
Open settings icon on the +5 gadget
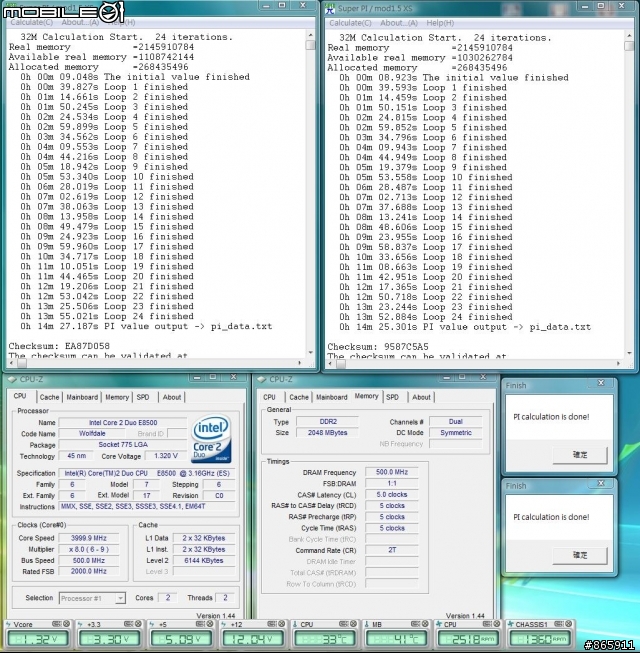pyautogui.click(x=200, y=624)
